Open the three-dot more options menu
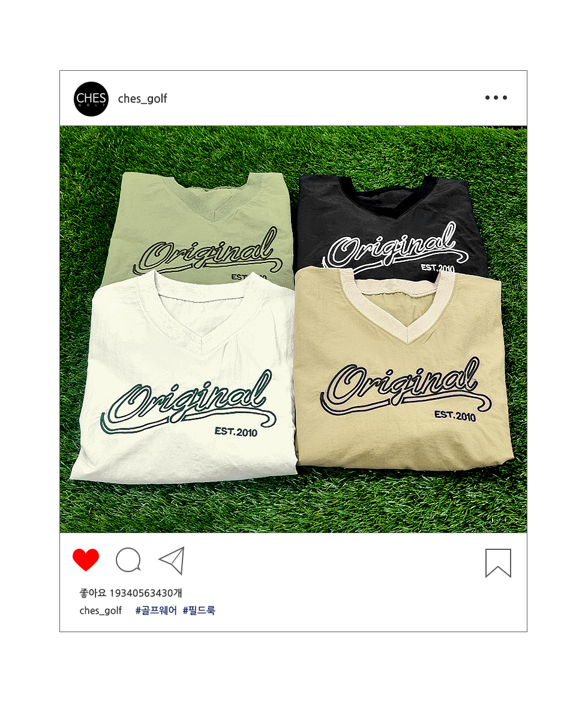The width and height of the screenshot is (588, 703). [x=496, y=97]
